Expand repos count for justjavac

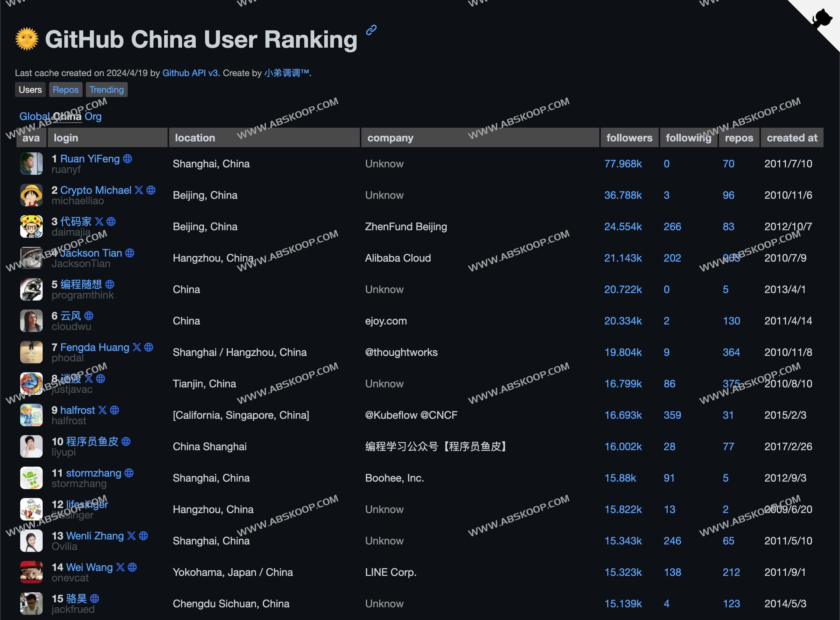click(x=730, y=383)
